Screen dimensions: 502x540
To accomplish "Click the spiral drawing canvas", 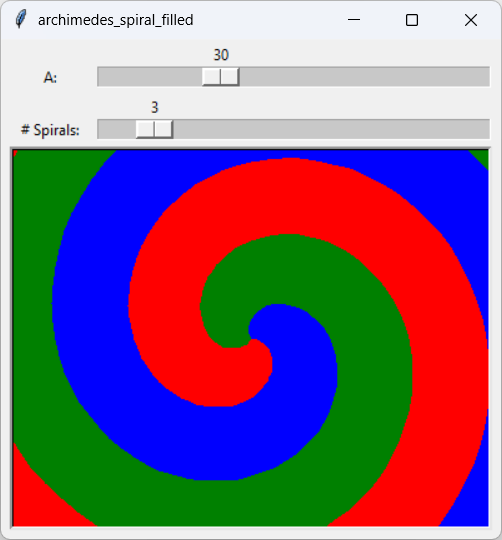I will [251, 338].
